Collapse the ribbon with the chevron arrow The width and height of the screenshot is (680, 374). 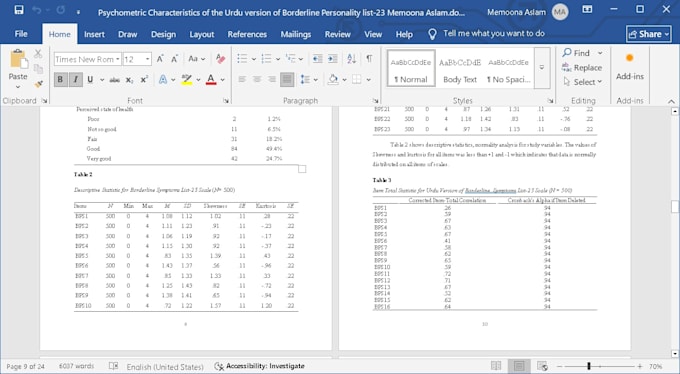tap(671, 101)
